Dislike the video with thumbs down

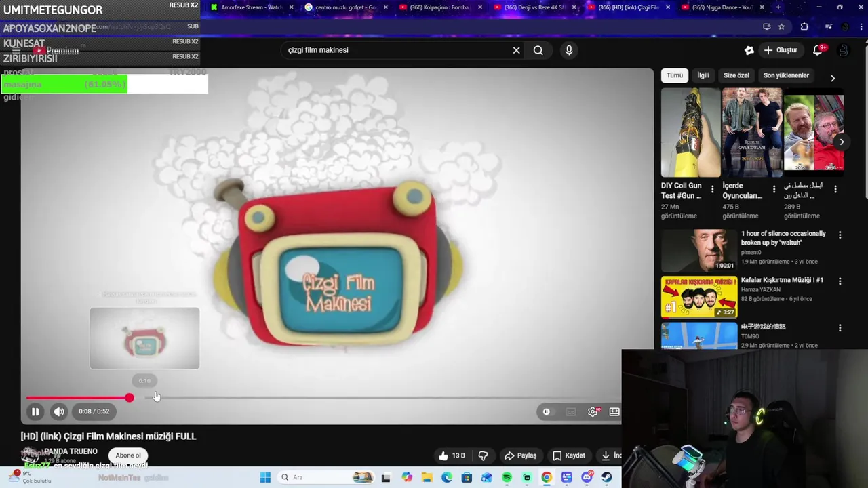483,455
